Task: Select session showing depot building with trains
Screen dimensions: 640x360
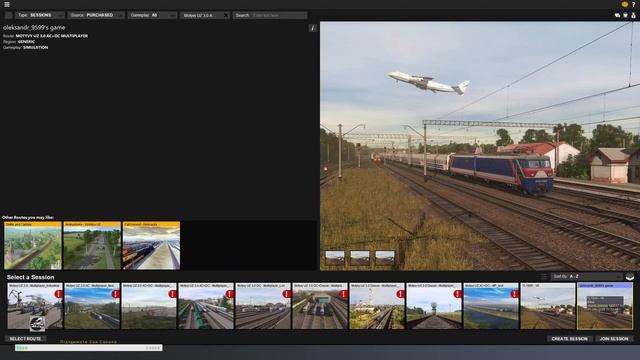Action: coord(320,306)
